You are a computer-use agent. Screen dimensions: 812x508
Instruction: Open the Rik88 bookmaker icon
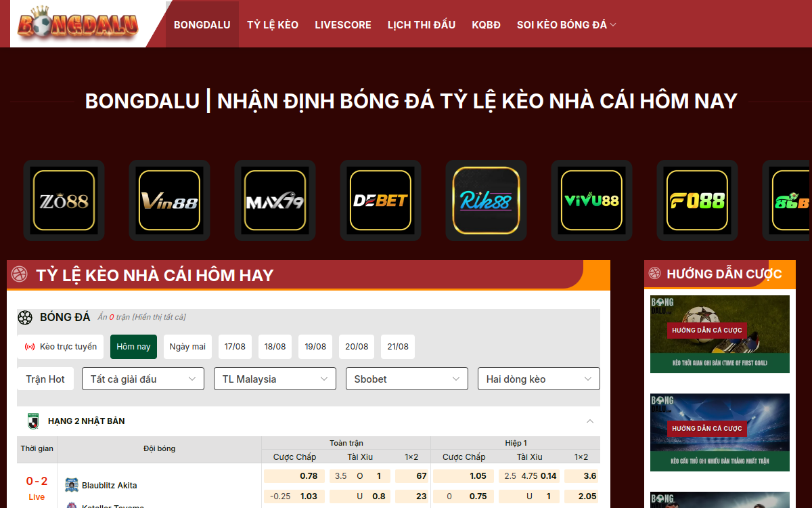pos(487,200)
